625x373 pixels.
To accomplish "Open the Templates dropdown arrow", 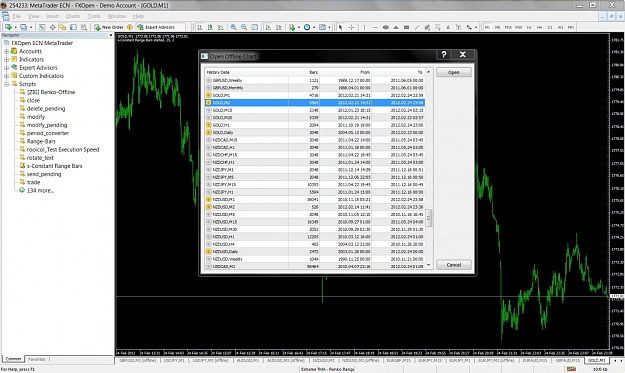I will tap(329, 27).
